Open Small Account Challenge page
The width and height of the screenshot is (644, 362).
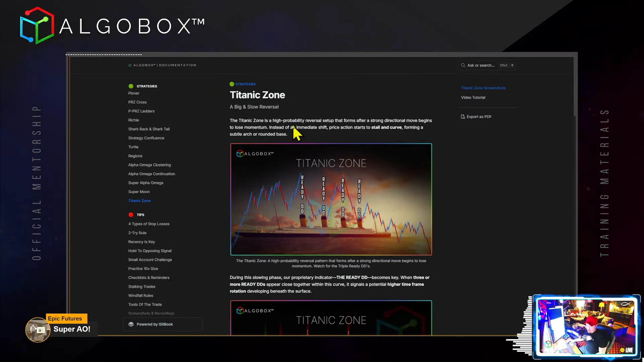pyautogui.click(x=150, y=260)
